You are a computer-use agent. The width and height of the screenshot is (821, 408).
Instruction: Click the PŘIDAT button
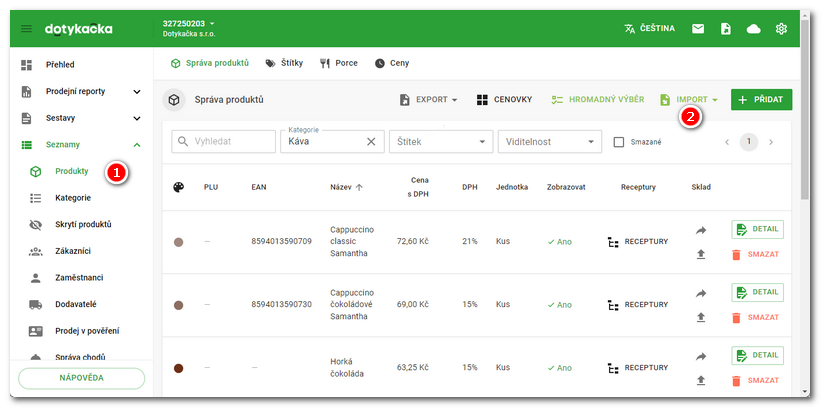click(761, 100)
